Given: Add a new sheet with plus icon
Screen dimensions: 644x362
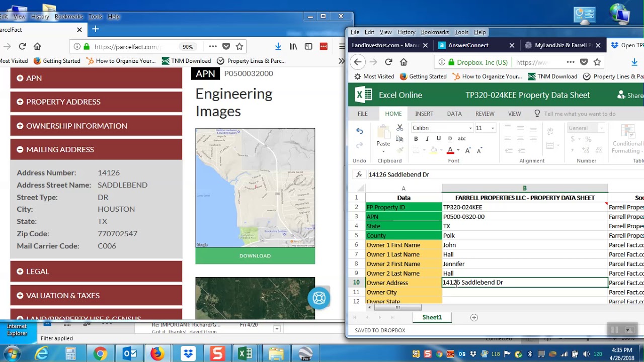Looking at the screenshot, I should tap(474, 317).
